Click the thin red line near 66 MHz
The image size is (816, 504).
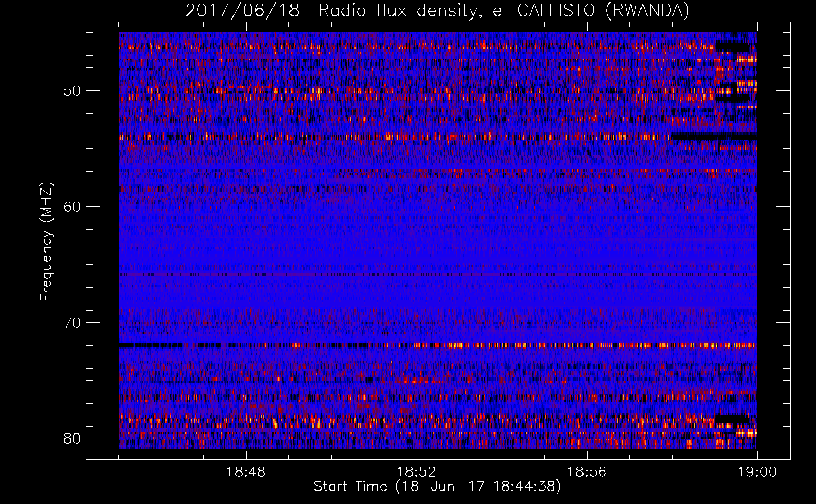point(438,275)
